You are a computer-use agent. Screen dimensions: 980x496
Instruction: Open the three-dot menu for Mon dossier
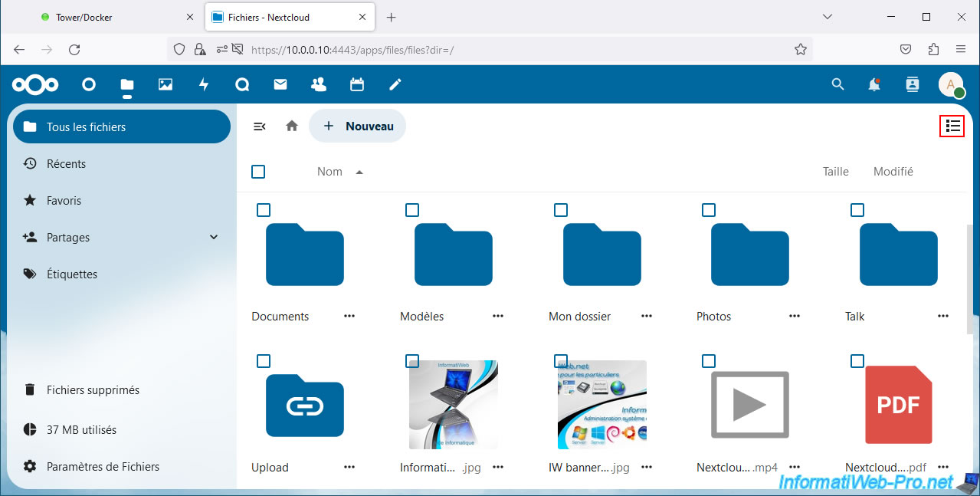pyautogui.click(x=647, y=316)
